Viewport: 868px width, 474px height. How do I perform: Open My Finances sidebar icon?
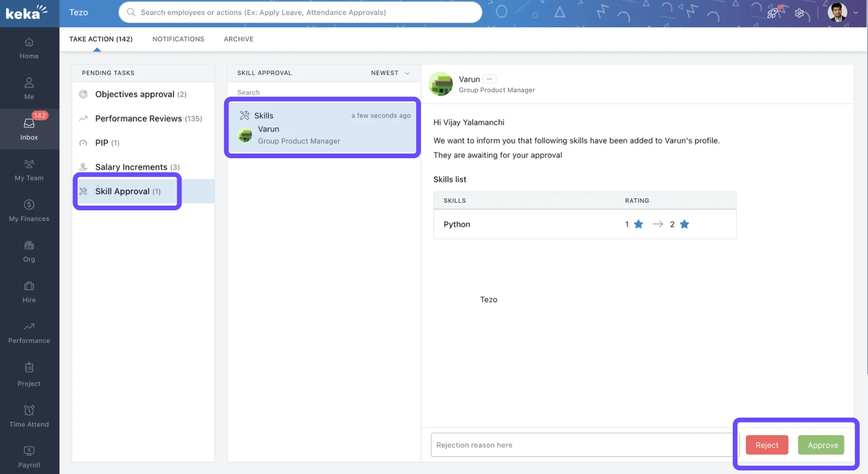[29, 210]
